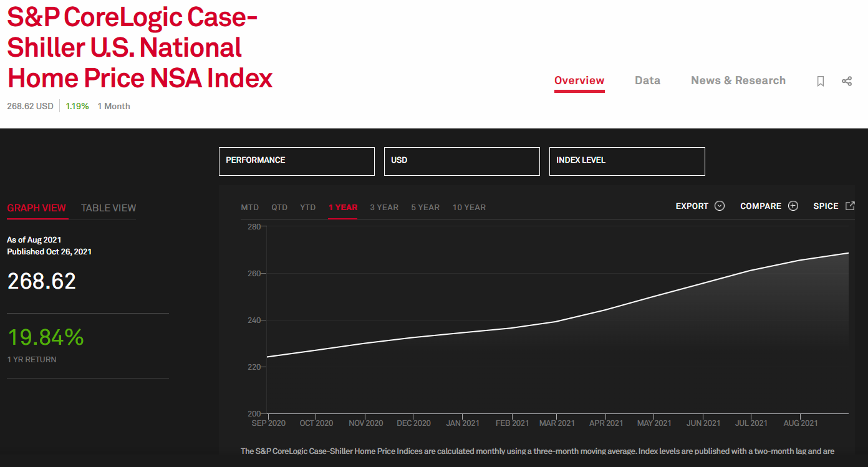The image size is (868, 467).
Task: Open the Overview tab
Action: point(579,80)
